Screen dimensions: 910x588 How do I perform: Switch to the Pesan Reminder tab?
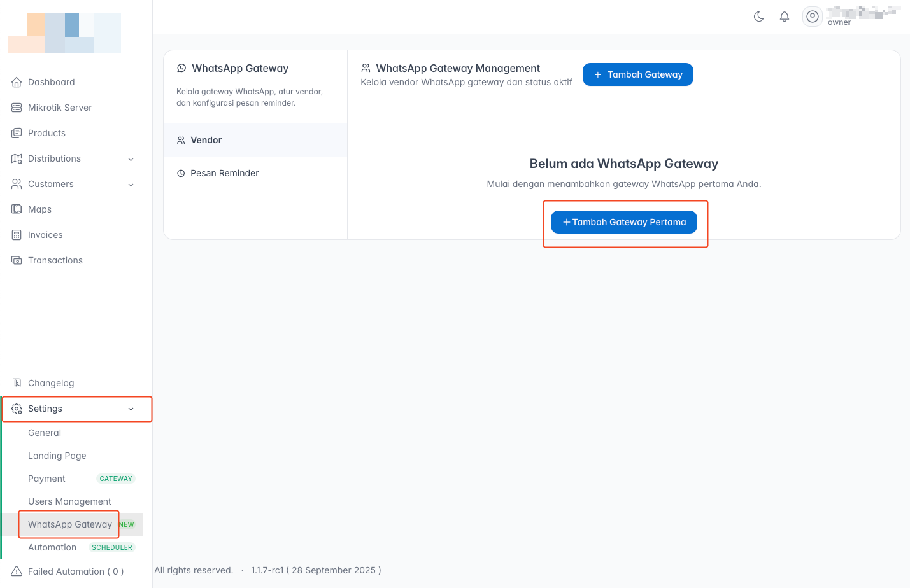[224, 173]
